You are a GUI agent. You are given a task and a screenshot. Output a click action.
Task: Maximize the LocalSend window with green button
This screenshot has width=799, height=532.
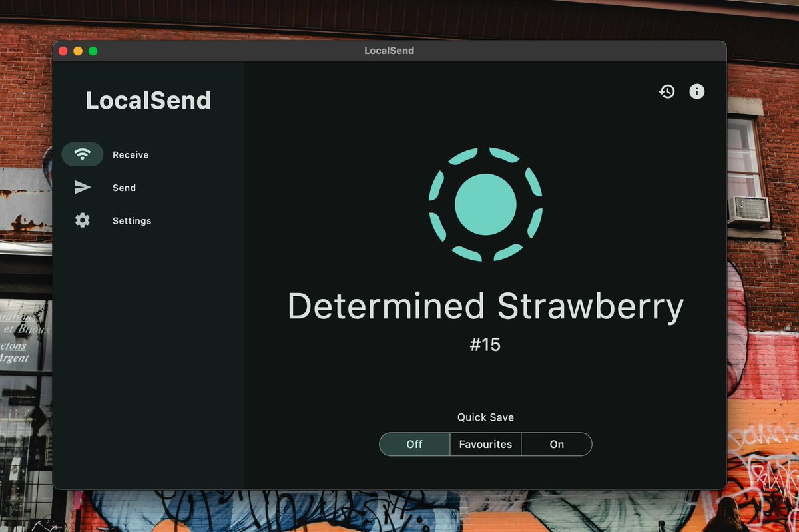click(x=93, y=51)
